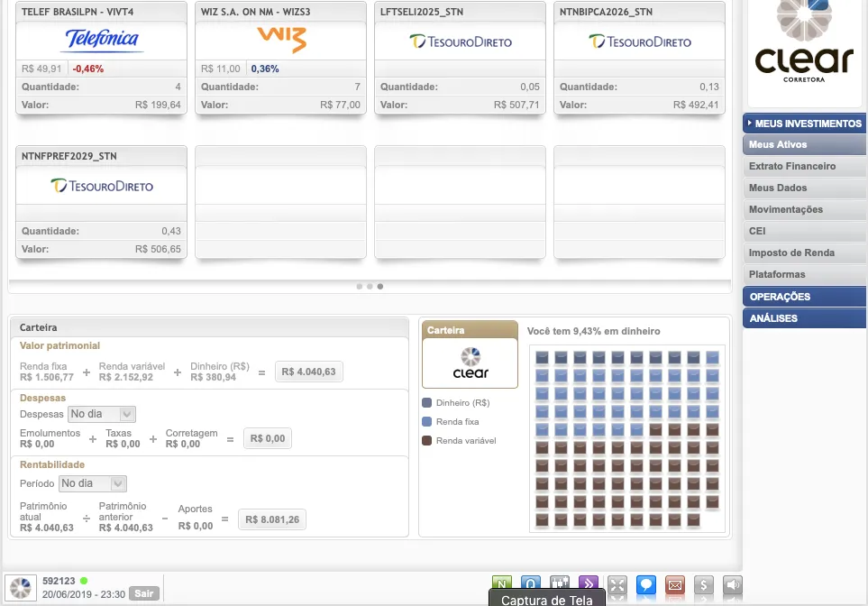
Task: Open the red envelope messages icon
Action: click(x=674, y=585)
